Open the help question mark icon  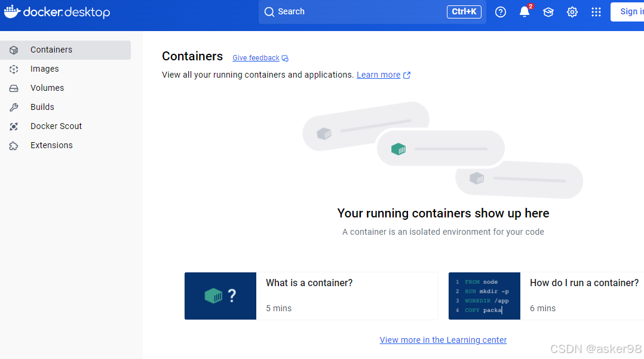(x=500, y=12)
